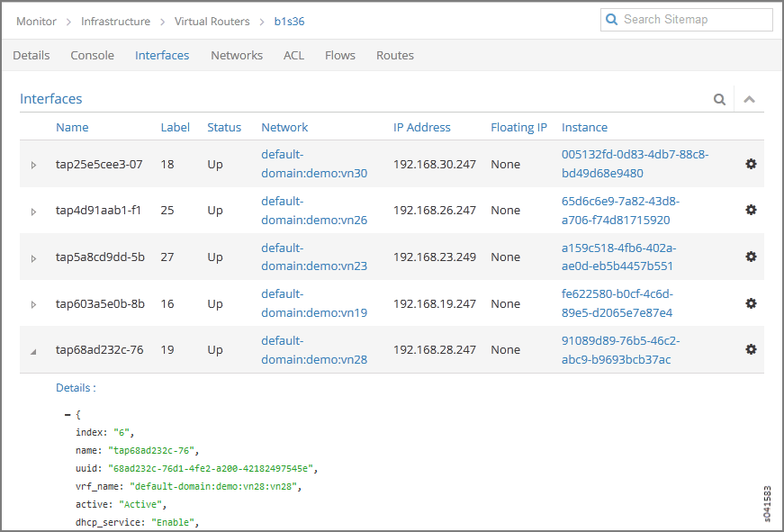
Task: Expand details of tap4d91aab1-f1 row
Action: click(34, 212)
